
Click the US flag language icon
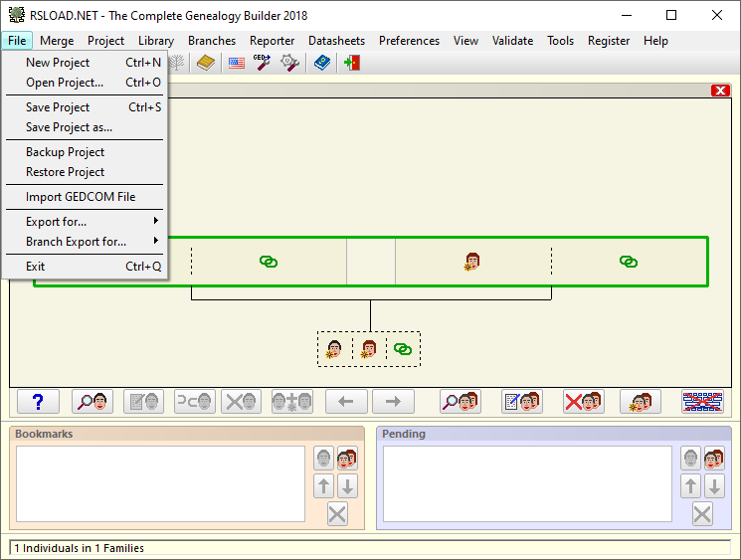tap(237, 63)
